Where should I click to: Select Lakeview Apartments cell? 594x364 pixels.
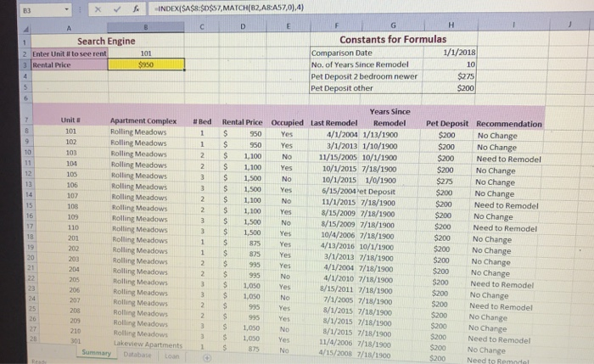pos(148,344)
